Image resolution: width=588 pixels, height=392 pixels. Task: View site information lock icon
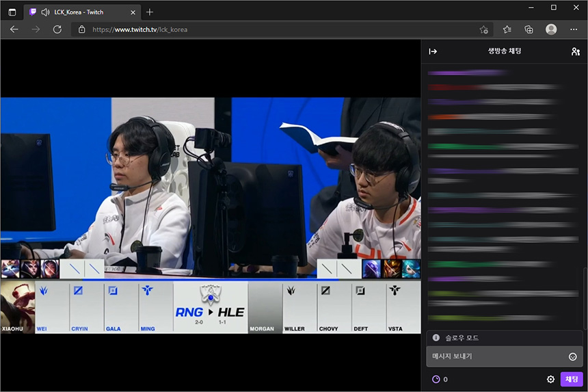(x=82, y=29)
